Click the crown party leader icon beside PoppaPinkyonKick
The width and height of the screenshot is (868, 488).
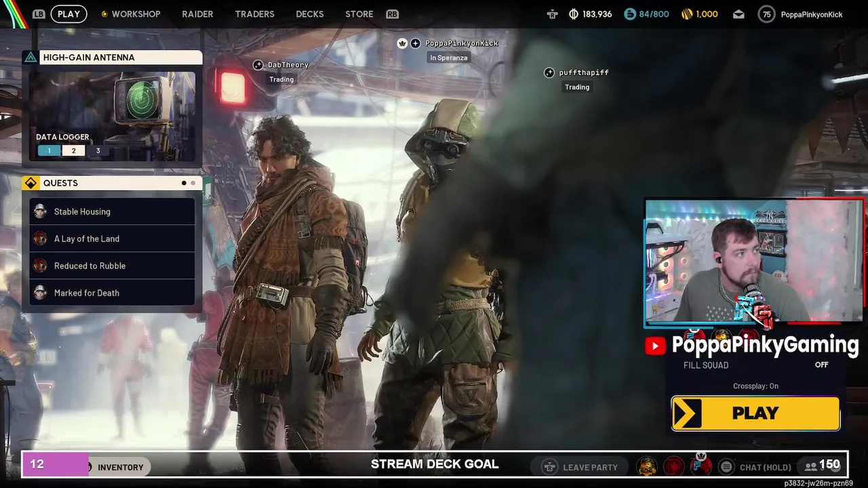coord(402,43)
